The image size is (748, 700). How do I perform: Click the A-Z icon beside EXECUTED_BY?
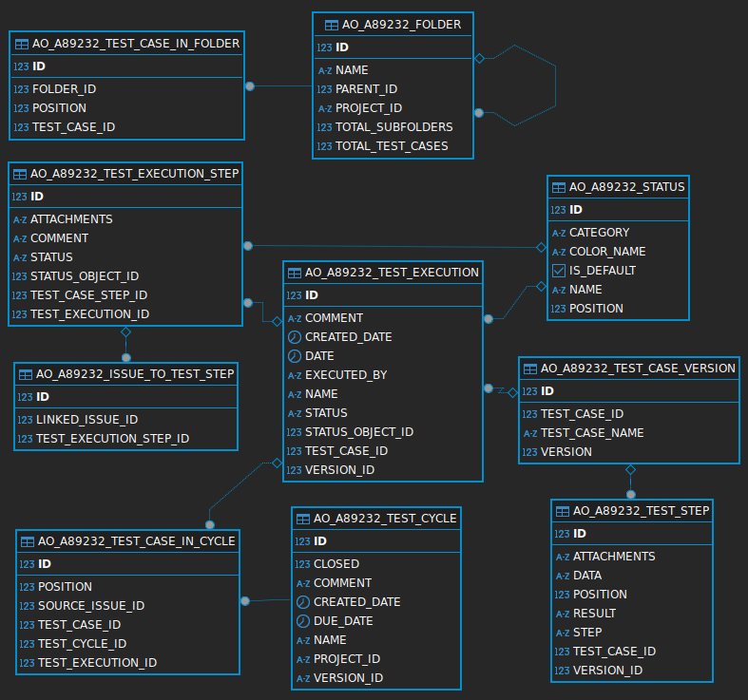(x=295, y=376)
